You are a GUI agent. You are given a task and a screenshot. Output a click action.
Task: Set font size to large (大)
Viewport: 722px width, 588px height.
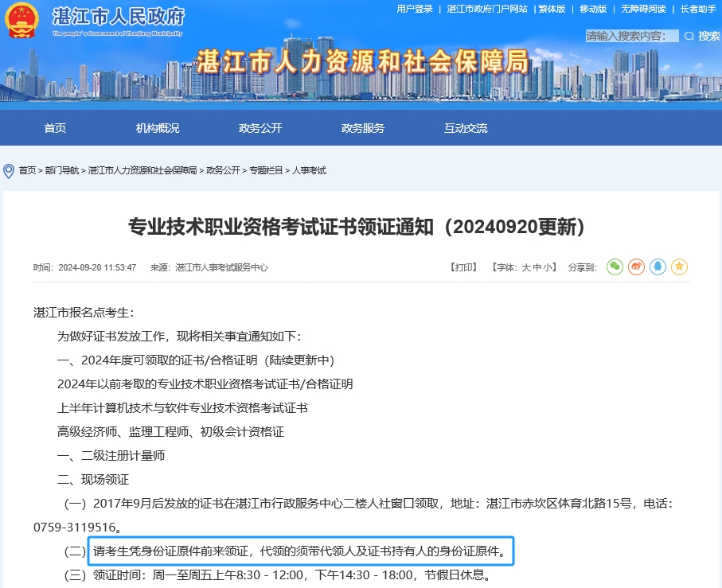[526, 267]
